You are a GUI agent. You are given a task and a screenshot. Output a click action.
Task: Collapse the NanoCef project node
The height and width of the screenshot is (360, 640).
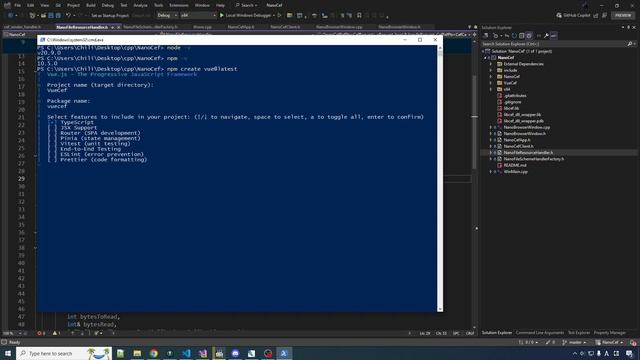pos(486,58)
